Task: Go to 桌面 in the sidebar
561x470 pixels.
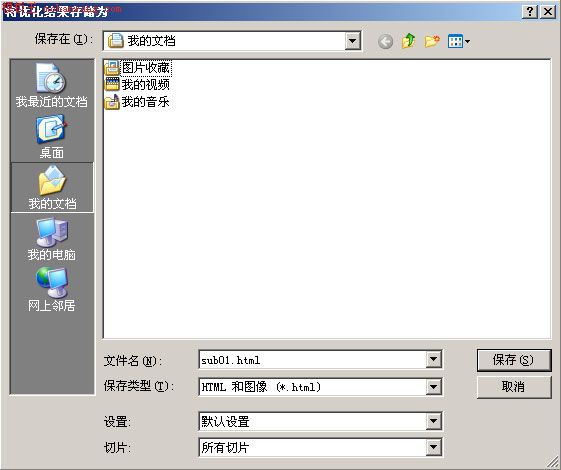Action: point(52,137)
